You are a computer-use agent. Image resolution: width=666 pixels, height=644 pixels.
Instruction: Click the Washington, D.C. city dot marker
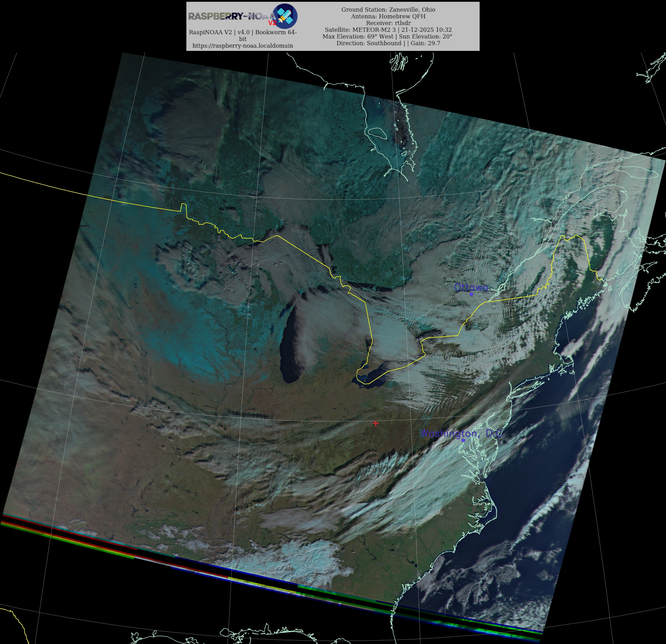coord(463,440)
